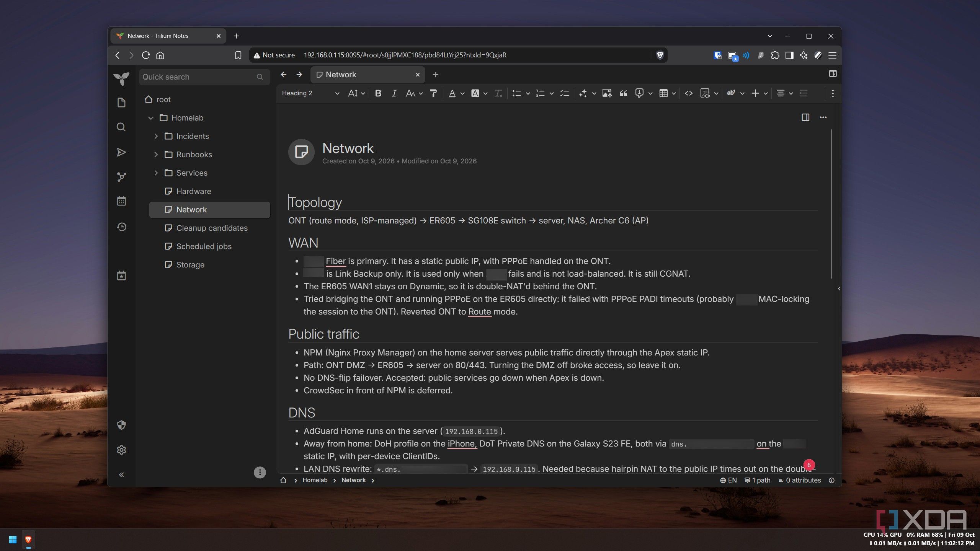Open the protected session shield icon

click(x=121, y=425)
